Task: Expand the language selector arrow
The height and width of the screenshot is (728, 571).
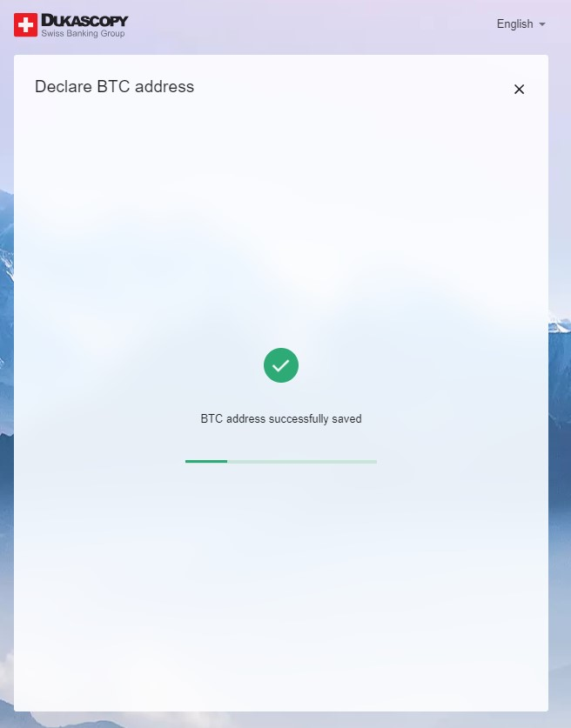Action: (541, 24)
